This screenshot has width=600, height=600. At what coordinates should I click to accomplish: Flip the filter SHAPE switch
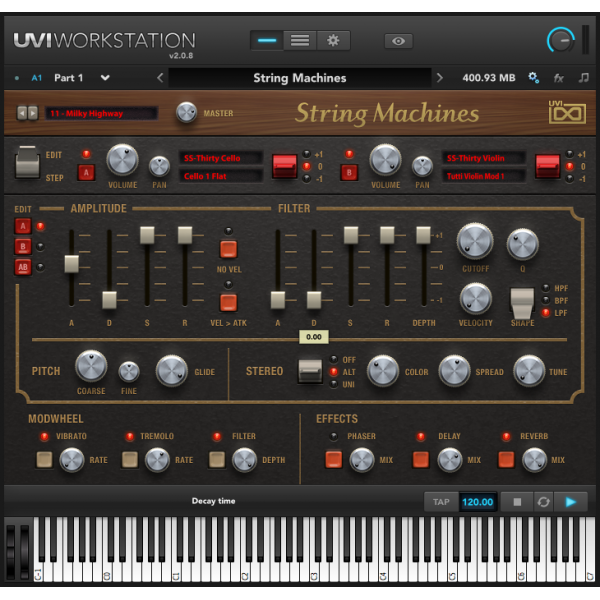point(522,303)
